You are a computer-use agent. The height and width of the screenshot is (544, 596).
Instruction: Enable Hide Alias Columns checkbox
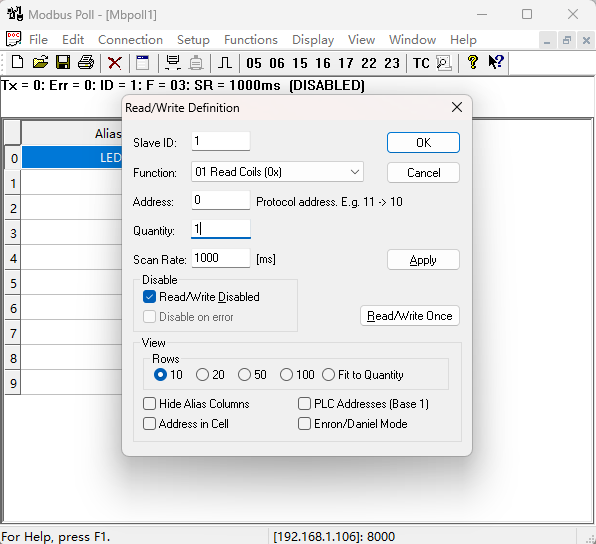pos(149,403)
